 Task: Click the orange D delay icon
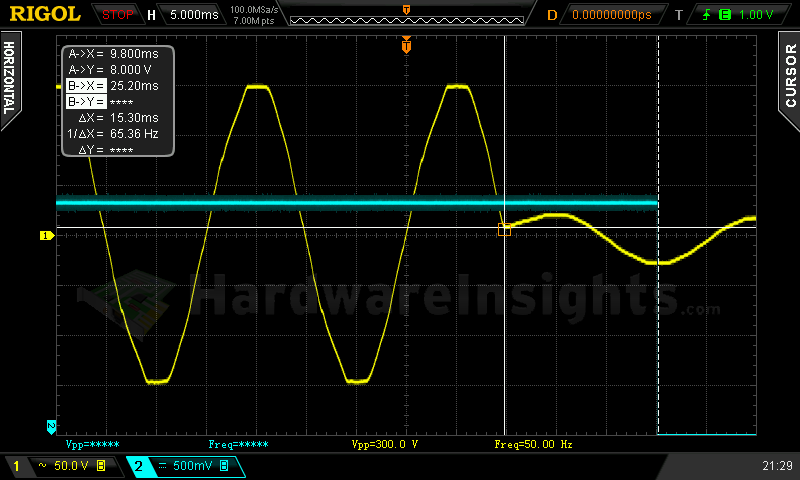551,15
